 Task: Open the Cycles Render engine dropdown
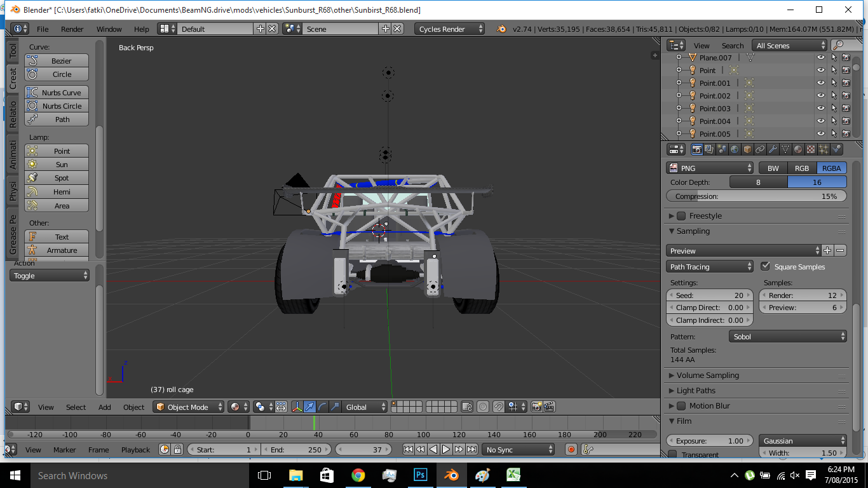coord(449,29)
